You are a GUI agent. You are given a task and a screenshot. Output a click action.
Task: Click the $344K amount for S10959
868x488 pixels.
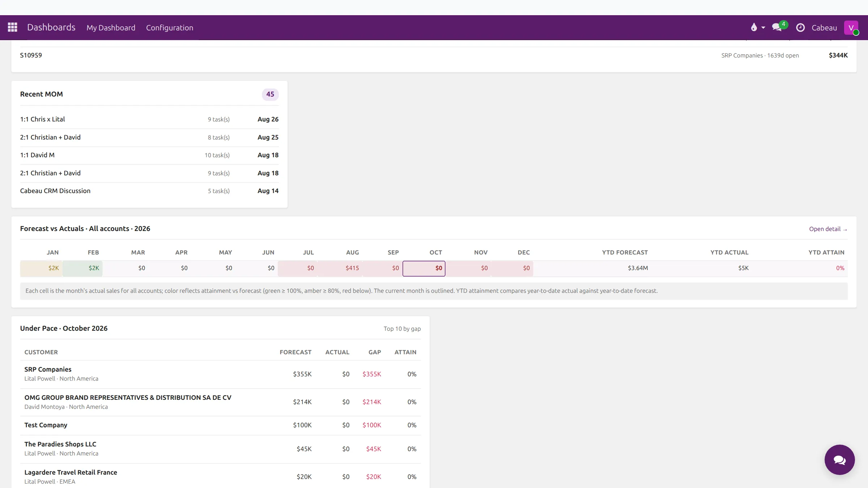click(x=838, y=55)
